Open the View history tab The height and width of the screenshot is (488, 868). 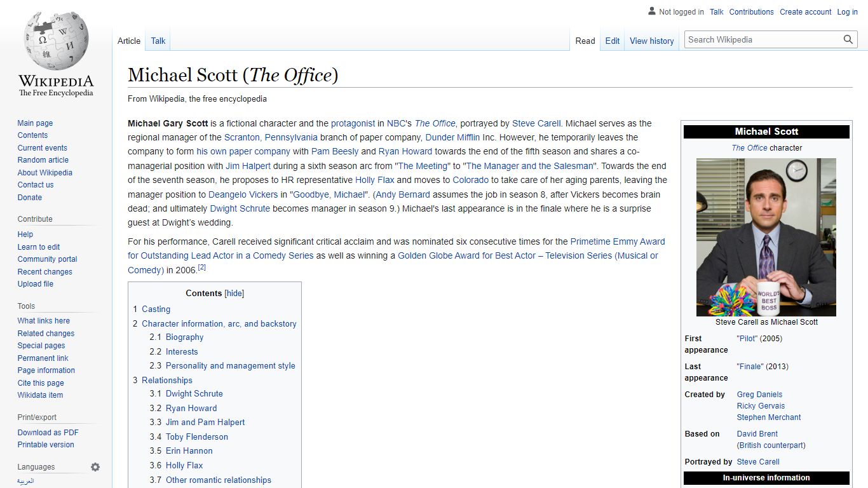coord(652,41)
